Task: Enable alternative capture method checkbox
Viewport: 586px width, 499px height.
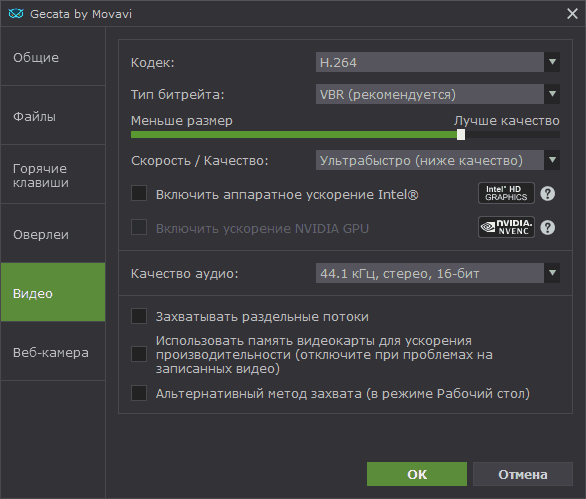Action: pos(139,393)
